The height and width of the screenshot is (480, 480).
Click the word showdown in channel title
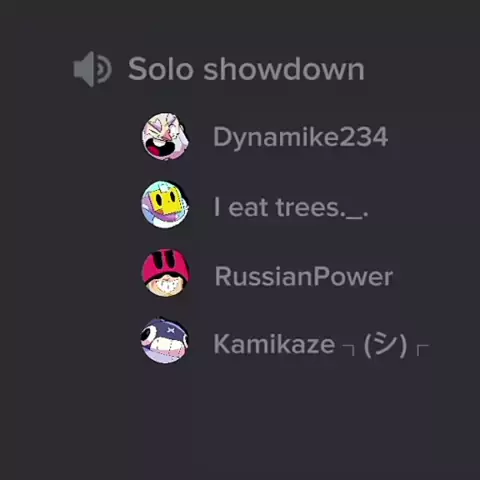coord(284,69)
